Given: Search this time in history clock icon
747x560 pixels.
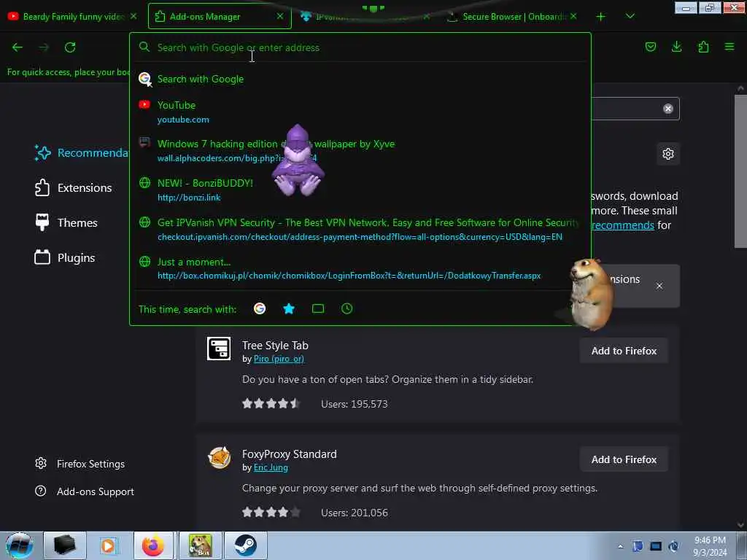Looking at the screenshot, I should [347, 308].
